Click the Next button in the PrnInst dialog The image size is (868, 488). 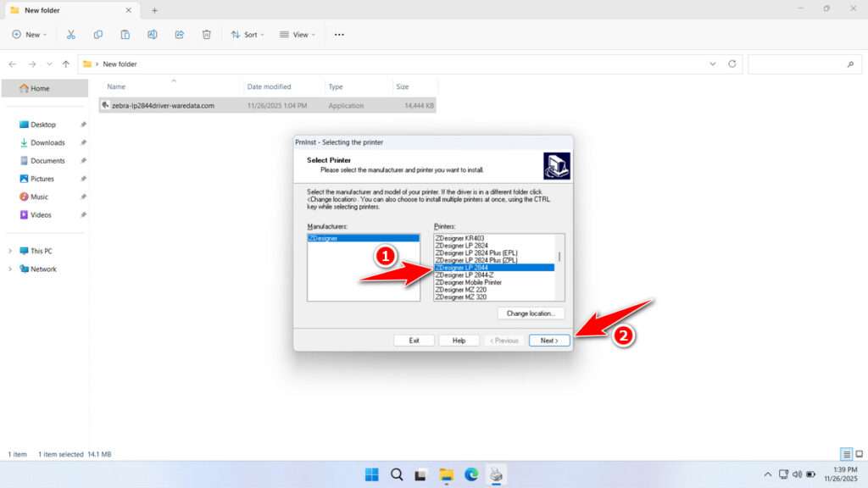[x=548, y=340]
